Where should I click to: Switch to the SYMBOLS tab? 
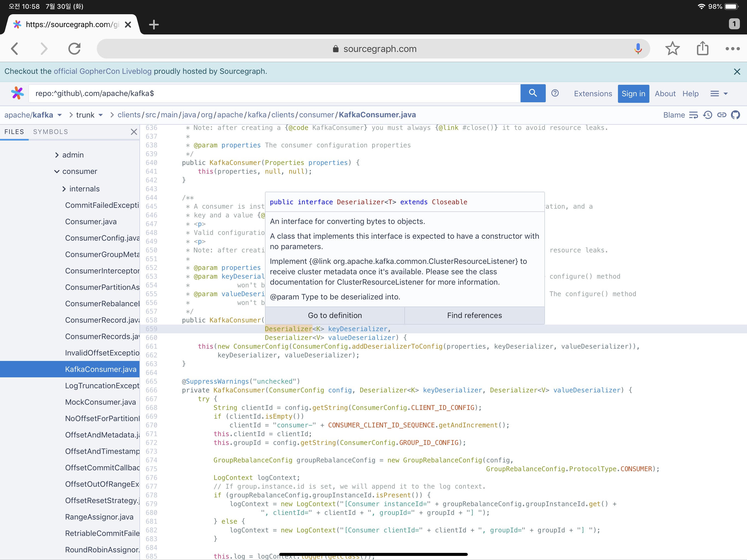pos(50,132)
